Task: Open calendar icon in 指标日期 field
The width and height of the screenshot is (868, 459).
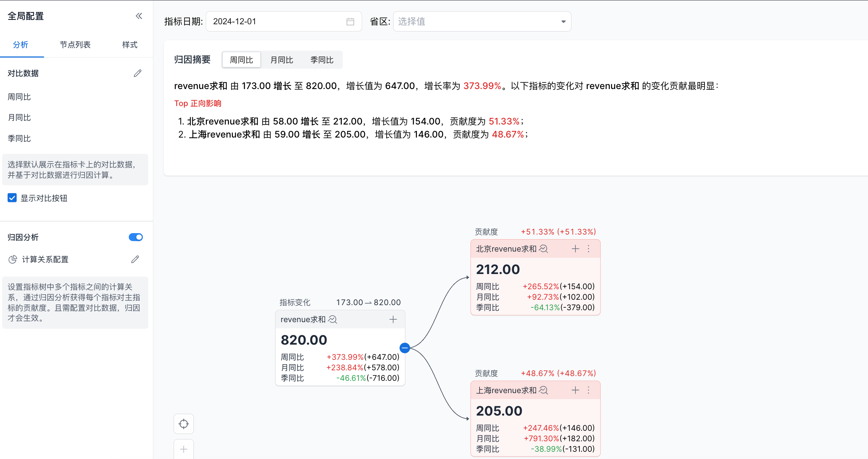Action: tap(350, 22)
